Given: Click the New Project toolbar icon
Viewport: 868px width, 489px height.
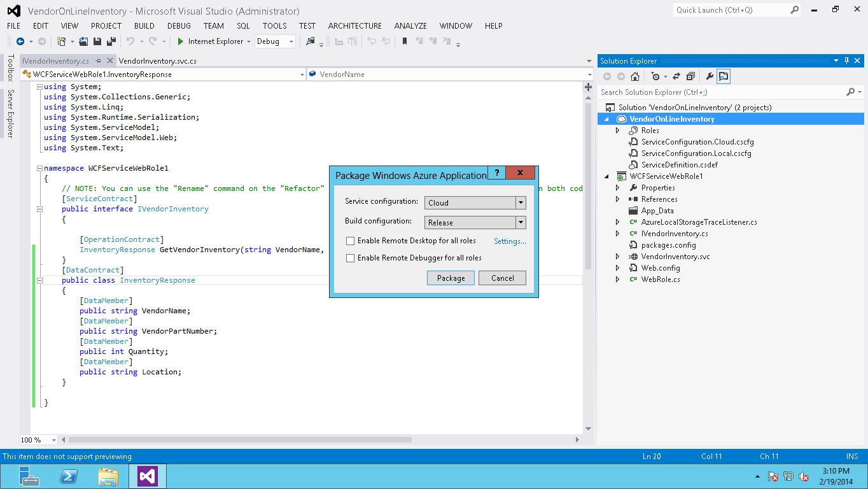Looking at the screenshot, I should (61, 41).
